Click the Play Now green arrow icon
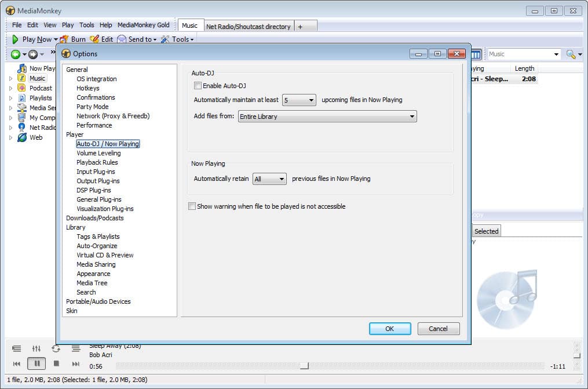This screenshot has width=588, height=389. (x=15, y=39)
